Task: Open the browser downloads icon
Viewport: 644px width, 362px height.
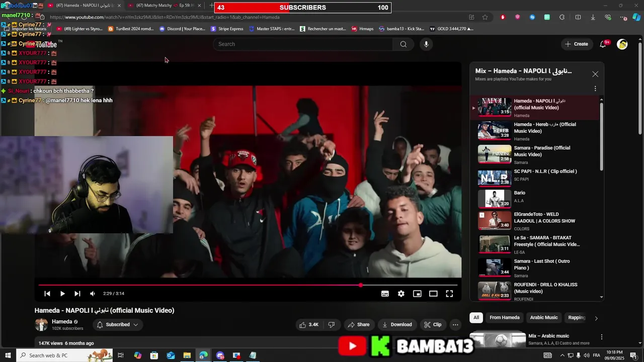Action: coord(593,17)
